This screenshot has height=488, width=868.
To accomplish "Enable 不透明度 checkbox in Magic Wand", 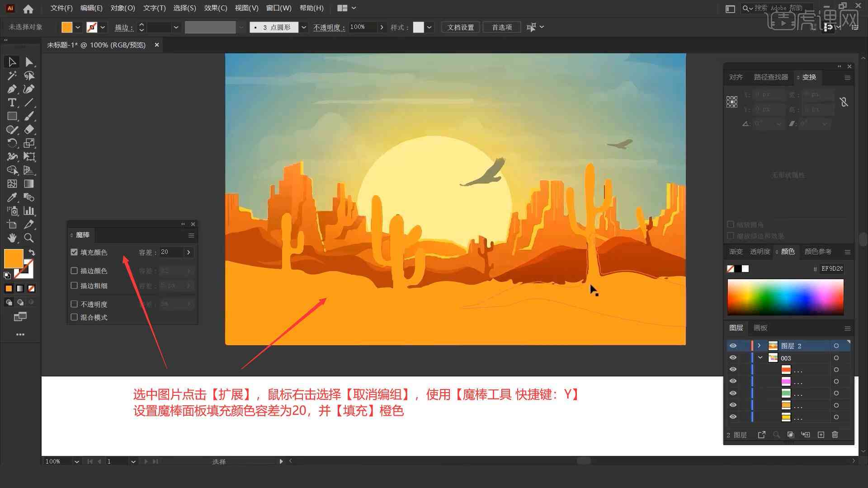I will (x=75, y=304).
